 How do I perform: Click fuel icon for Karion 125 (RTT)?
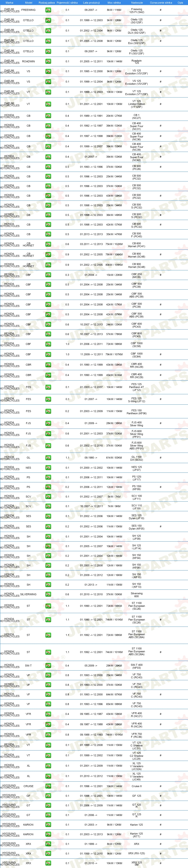[x=48, y=835]
